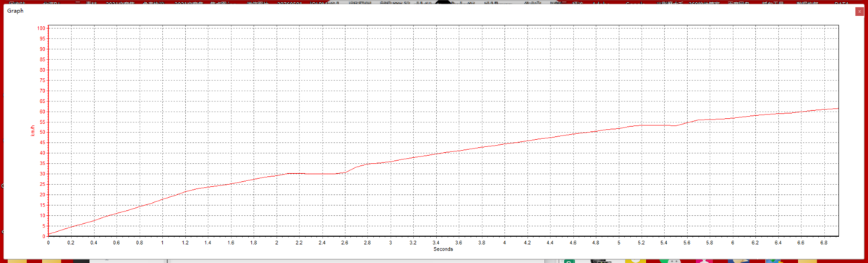This screenshot has width=868, height=263.
Task: Click the 75 mark on speed axis
Action: point(43,80)
